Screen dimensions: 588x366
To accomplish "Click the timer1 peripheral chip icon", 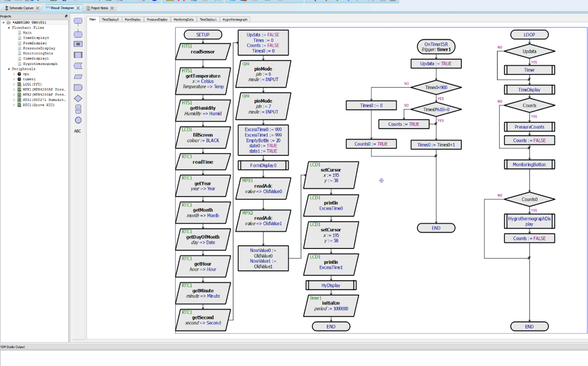I will (19, 79).
